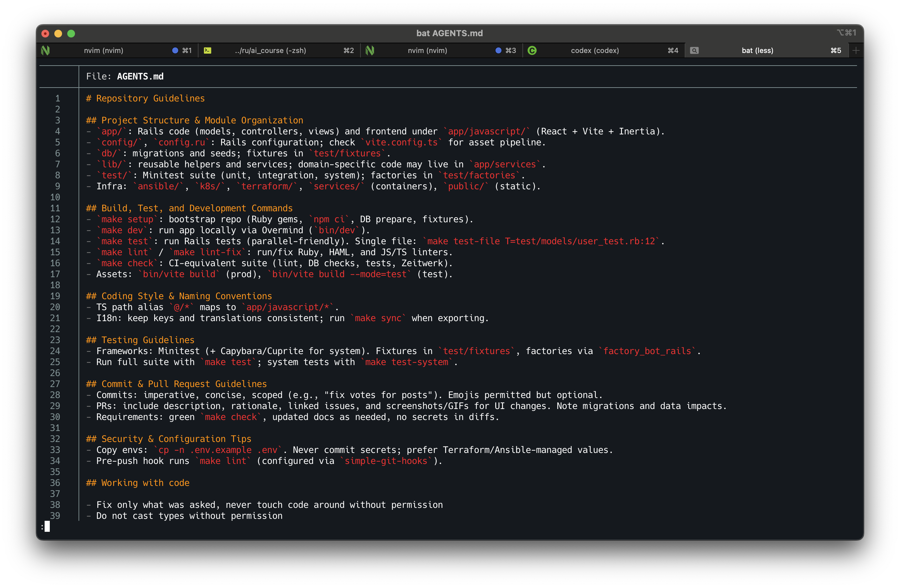Switch to the ai_course zsh tab

click(x=270, y=50)
